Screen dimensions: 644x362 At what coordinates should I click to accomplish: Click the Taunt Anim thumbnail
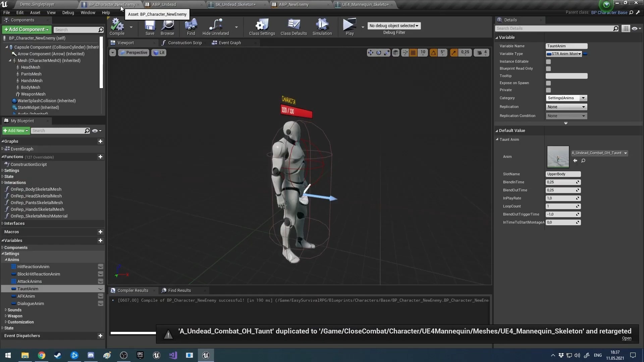point(558,157)
